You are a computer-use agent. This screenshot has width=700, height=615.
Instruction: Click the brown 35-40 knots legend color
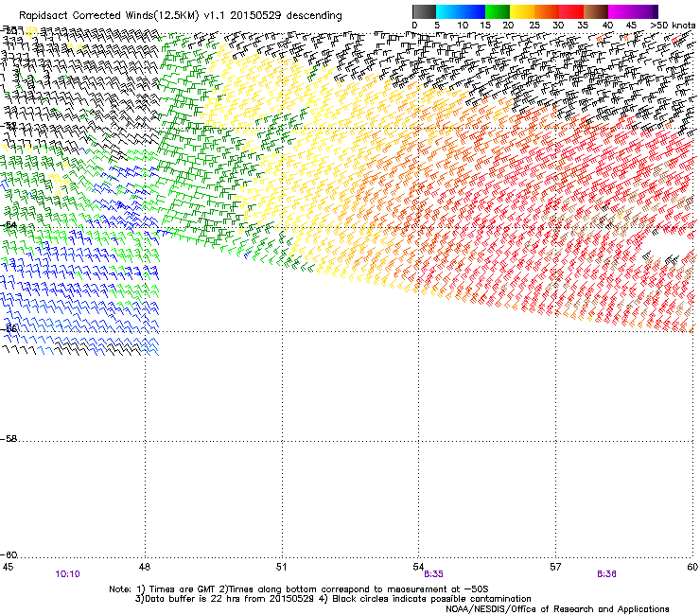click(596, 11)
